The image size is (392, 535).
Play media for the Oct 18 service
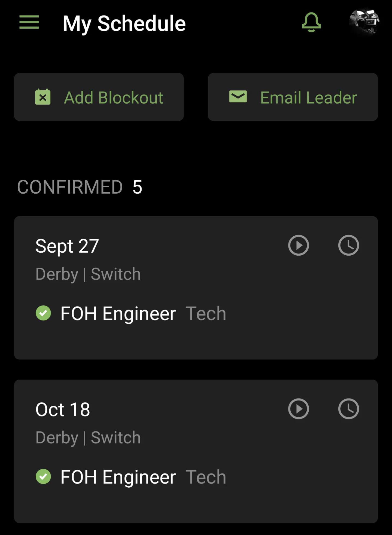(298, 409)
